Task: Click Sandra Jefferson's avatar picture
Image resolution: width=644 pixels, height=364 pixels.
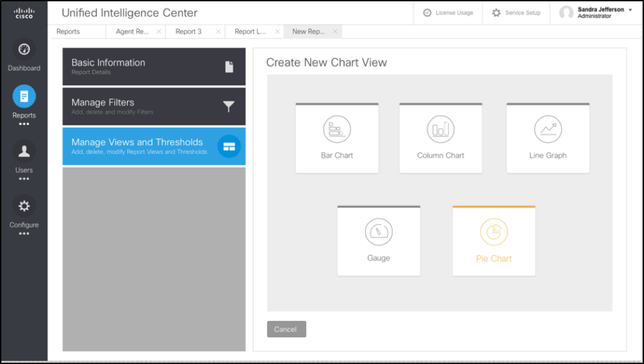Action: (566, 12)
